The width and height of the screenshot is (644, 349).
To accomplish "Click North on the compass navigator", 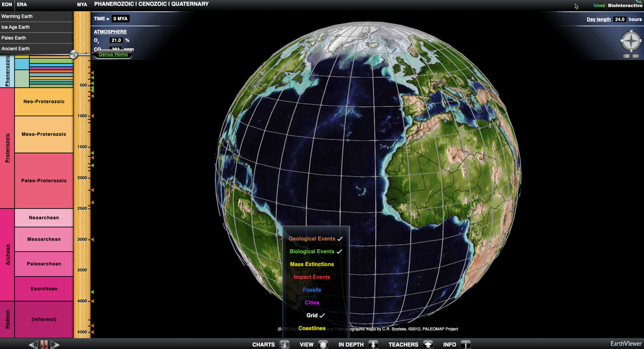I will (x=631, y=32).
